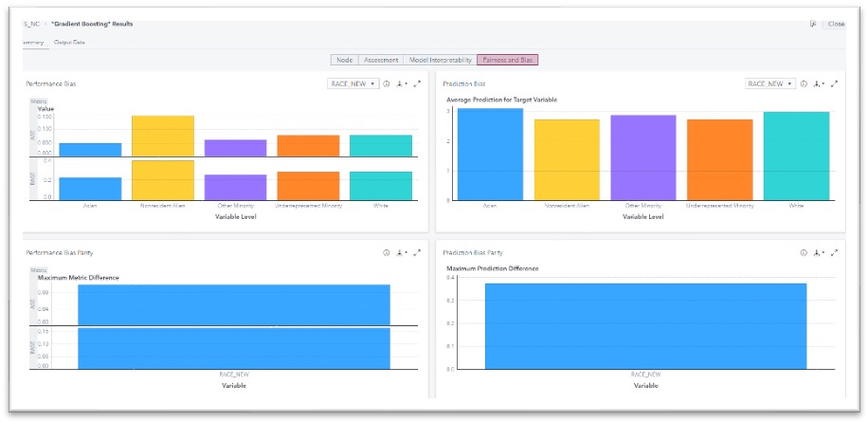Maximize the Prediction Bias panel
This screenshot has width=868, height=422.
pos(835,83)
